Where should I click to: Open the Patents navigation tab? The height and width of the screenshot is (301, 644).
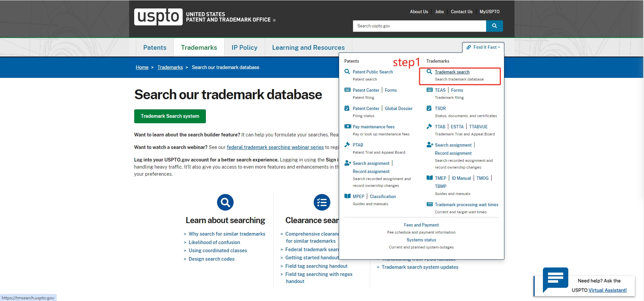155,47
